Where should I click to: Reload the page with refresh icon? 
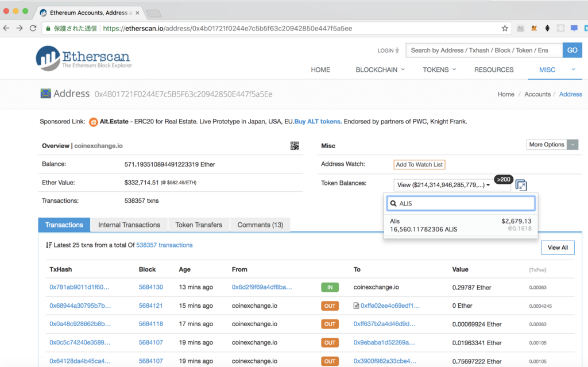(x=33, y=28)
